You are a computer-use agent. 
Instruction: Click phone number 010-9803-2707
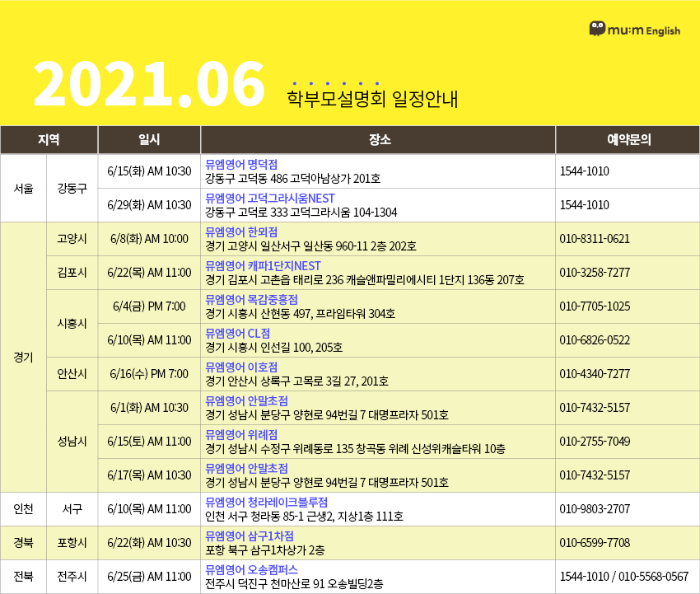point(595,509)
